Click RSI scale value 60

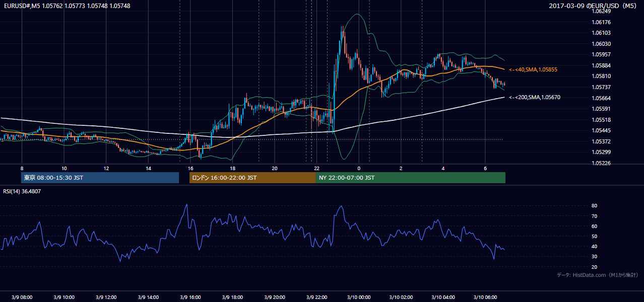[595, 226]
